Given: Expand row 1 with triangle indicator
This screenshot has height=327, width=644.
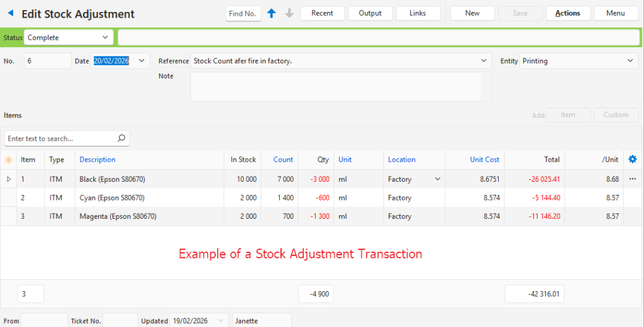Looking at the screenshot, I should click(x=9, y=179).
